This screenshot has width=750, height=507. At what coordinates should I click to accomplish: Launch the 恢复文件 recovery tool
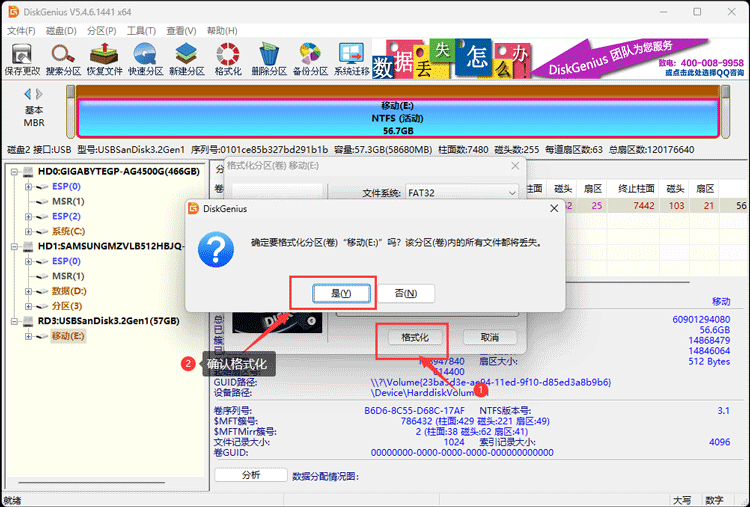click(104, 59)
